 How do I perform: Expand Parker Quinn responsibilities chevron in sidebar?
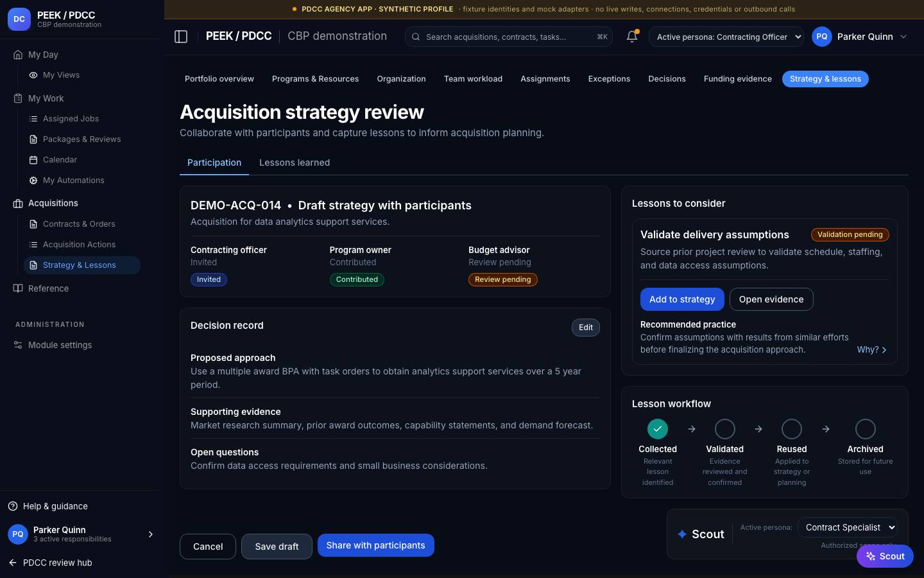[151, 534]
